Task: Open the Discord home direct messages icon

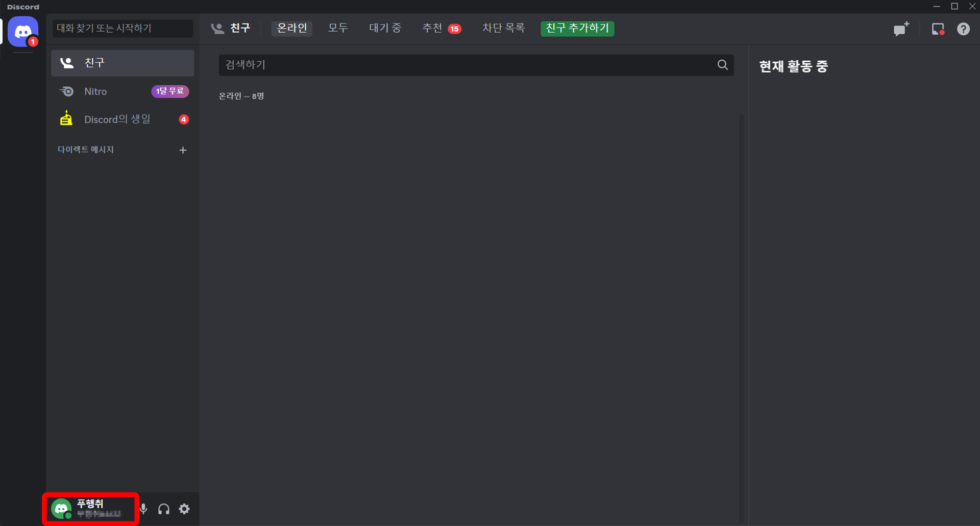Action: [23, 32]
